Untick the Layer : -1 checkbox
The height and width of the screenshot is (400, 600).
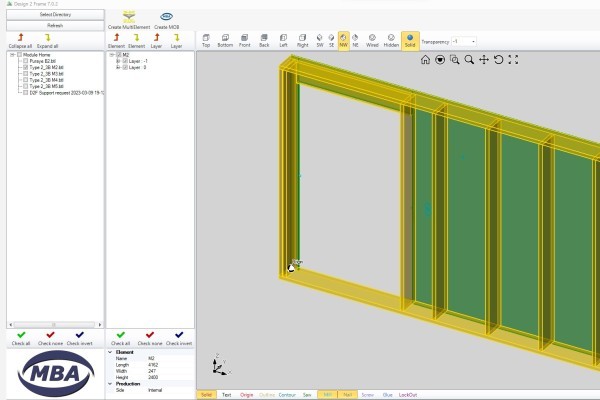tap(125, 61)
